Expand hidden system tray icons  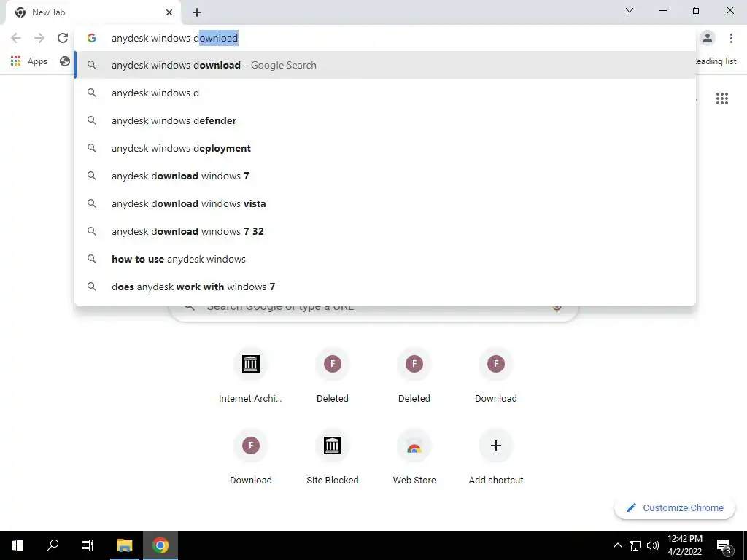617,545
